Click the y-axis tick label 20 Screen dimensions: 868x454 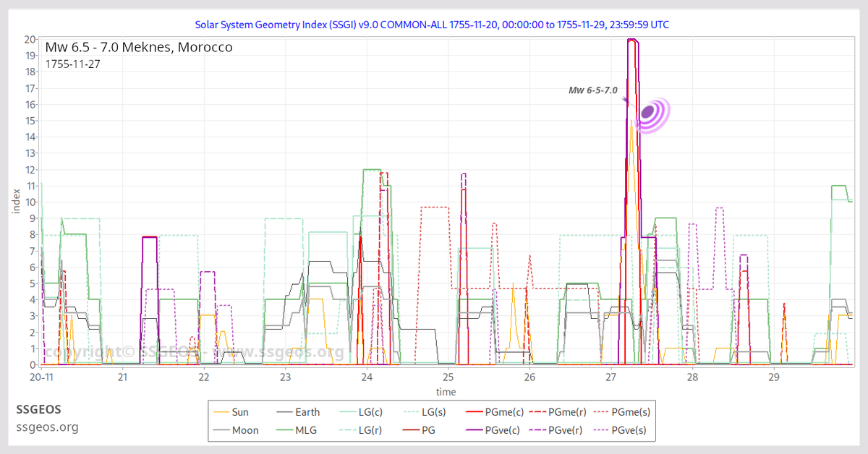[x=30, y=39]
